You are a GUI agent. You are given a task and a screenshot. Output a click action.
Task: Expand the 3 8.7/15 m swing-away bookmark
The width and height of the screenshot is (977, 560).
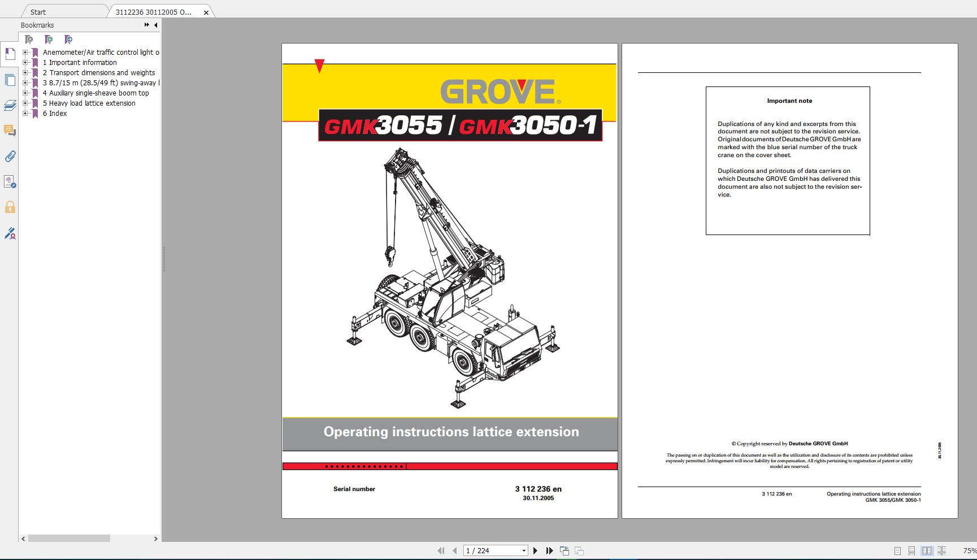pos(25,83)
